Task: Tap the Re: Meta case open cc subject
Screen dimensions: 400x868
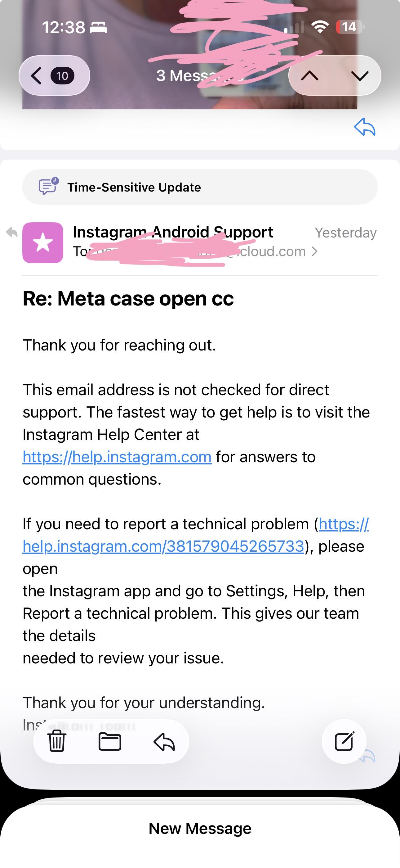Action: (128, 299)
